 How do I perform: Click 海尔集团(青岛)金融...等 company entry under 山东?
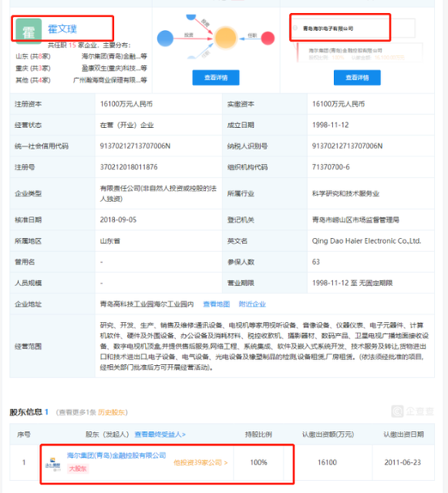tap(114, 56)
